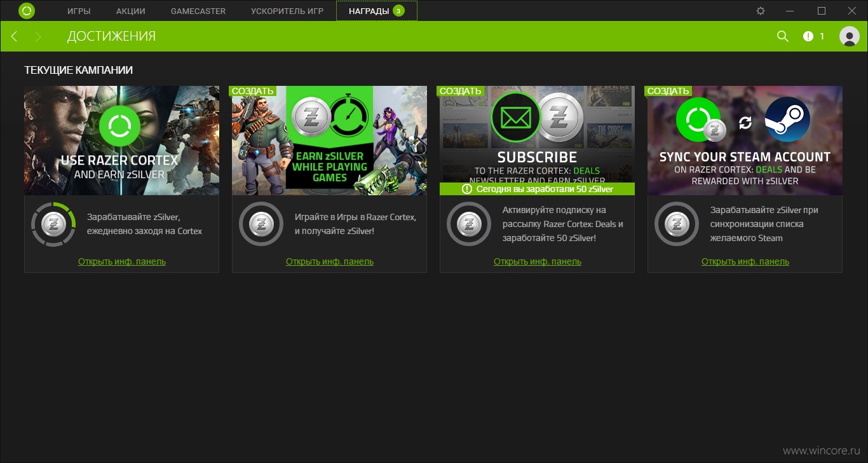This screenshot has height=463, width=868.
Task: Open info panel link for daily Cortex card
Action: (122, 261)
